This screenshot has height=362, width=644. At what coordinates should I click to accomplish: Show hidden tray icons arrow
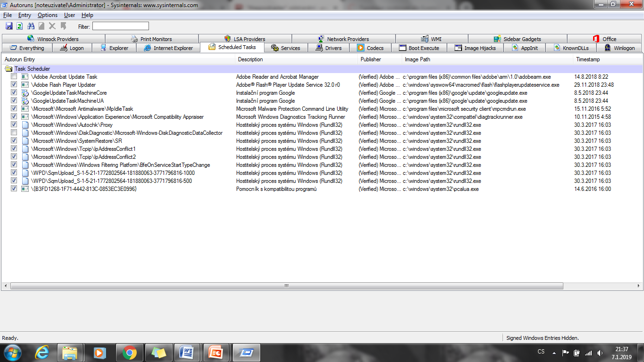pos(553,353)
